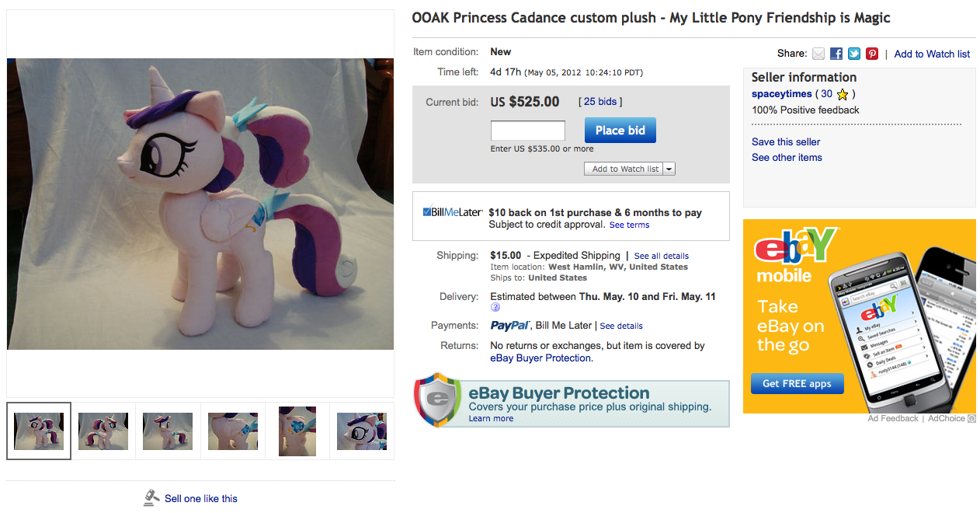
Task: Click See other items link
Action: tap(787, 157)
